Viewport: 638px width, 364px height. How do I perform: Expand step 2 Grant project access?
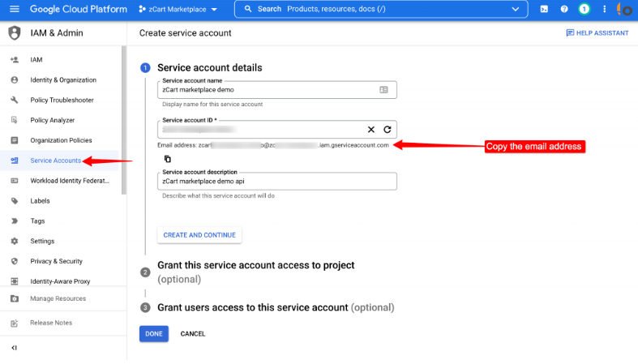[255, 266]
